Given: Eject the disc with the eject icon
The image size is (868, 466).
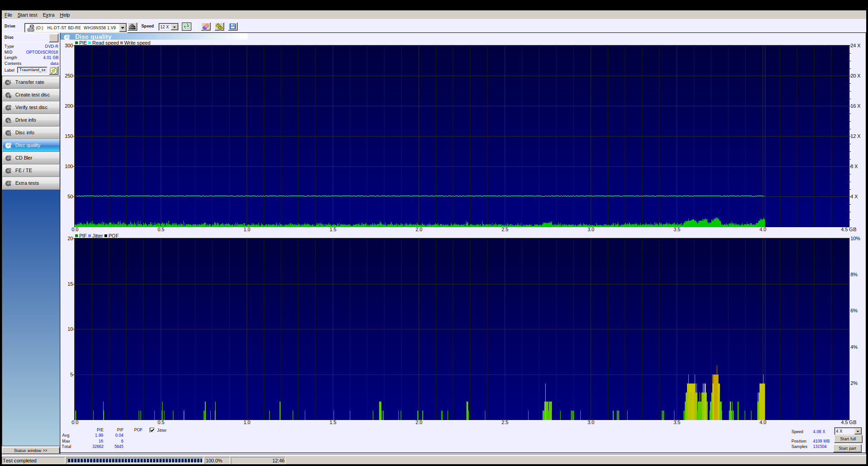Looking at the screenshot, I should point(132,27).
